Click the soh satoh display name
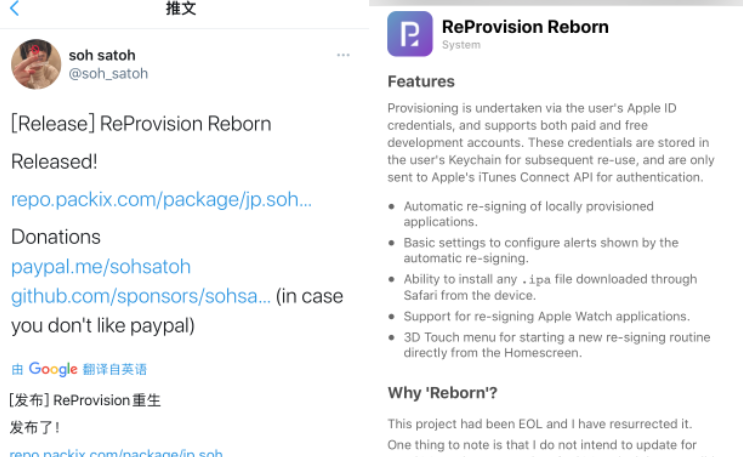Viewport: 743px width, 457px height. point(102,55)
